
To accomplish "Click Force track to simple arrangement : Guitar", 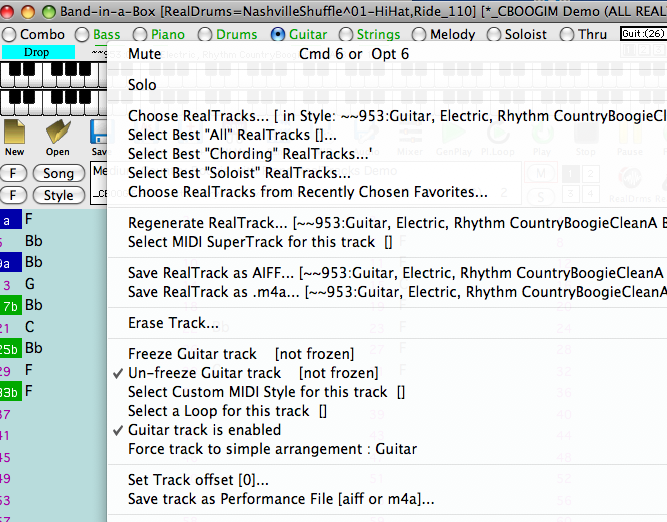I will (x=387, y=449).
